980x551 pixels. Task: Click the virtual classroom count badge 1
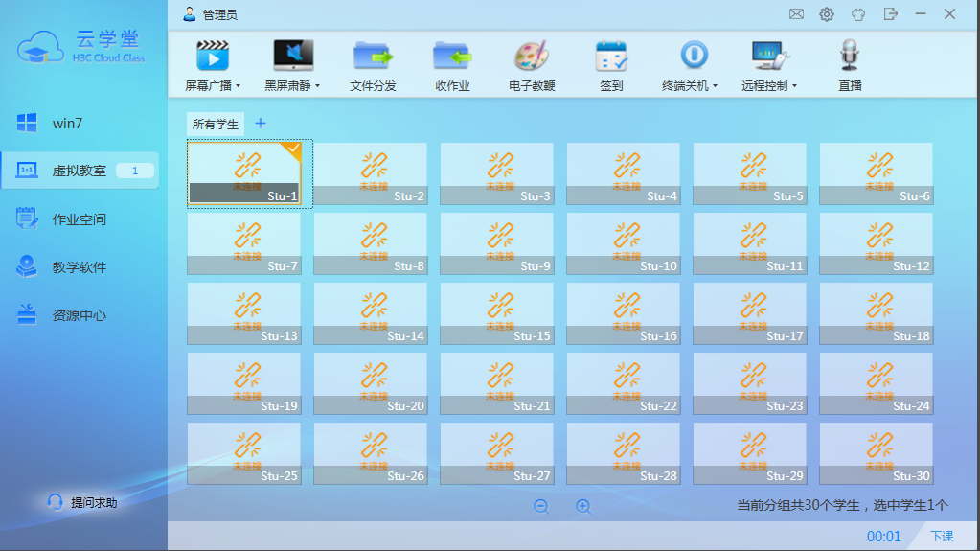point(134,171)
